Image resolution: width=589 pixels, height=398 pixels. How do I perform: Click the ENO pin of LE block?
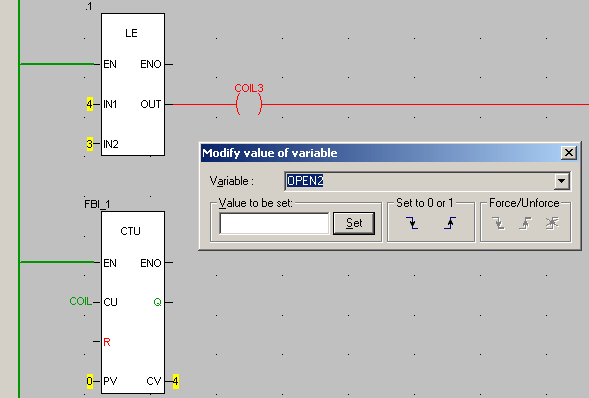pyautogui.click(x=151, y=64)
